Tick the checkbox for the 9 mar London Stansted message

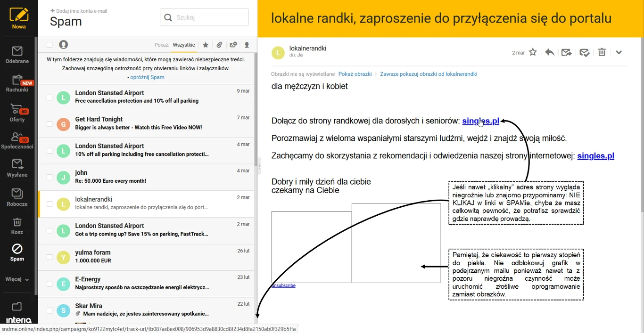50,97
